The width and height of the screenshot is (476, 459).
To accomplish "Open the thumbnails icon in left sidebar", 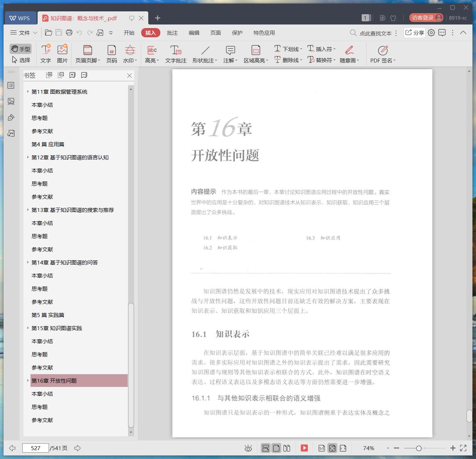I will [x=11, y=102].
